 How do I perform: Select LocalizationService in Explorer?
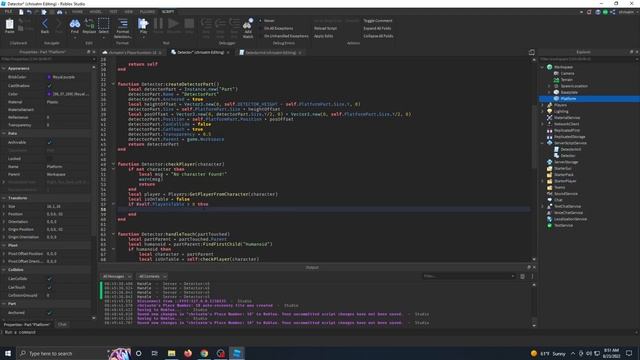point(570,219)
